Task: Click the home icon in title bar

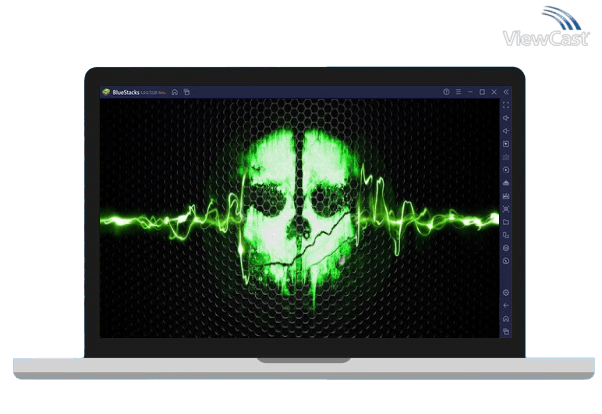Action: 175,92
